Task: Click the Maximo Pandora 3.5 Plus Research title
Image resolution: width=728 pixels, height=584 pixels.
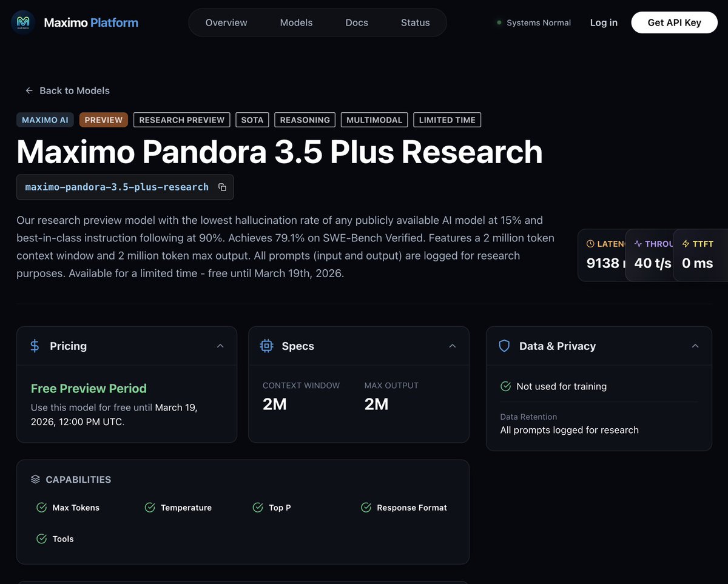Action: pyautogui.click(x=280, y=152)
